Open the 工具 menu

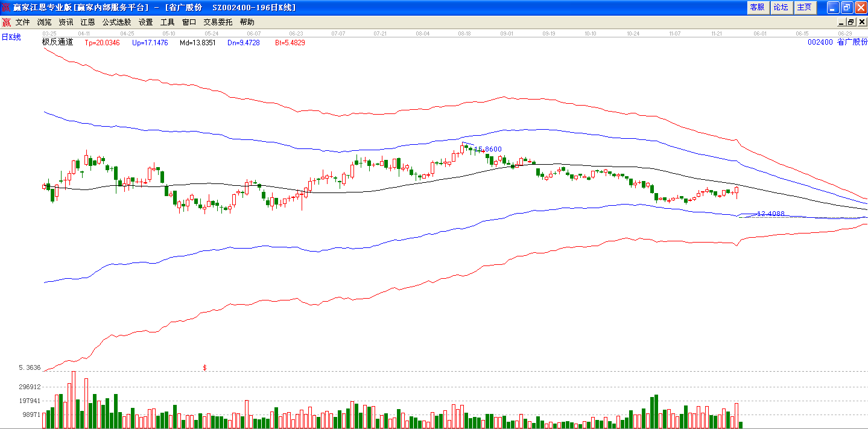coord(168,22)
